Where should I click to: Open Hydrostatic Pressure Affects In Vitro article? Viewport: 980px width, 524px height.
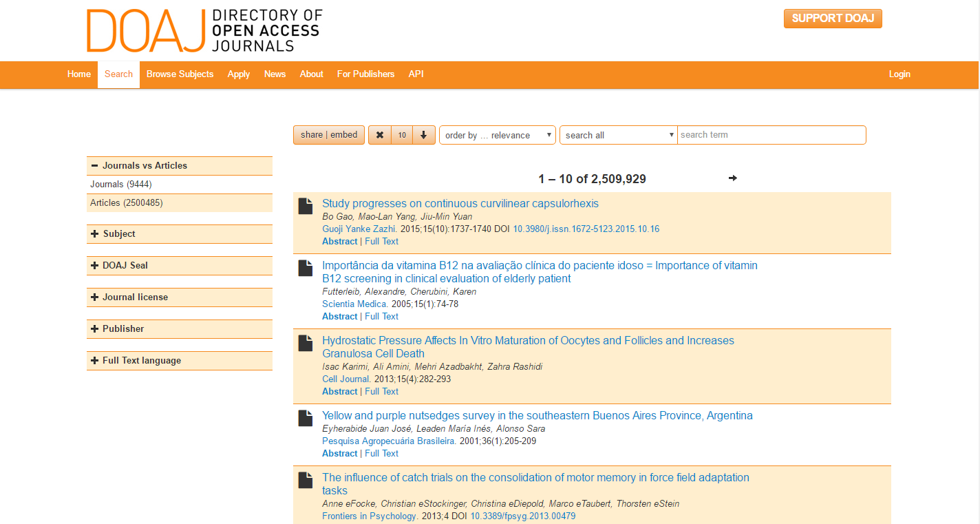[528, 347]
